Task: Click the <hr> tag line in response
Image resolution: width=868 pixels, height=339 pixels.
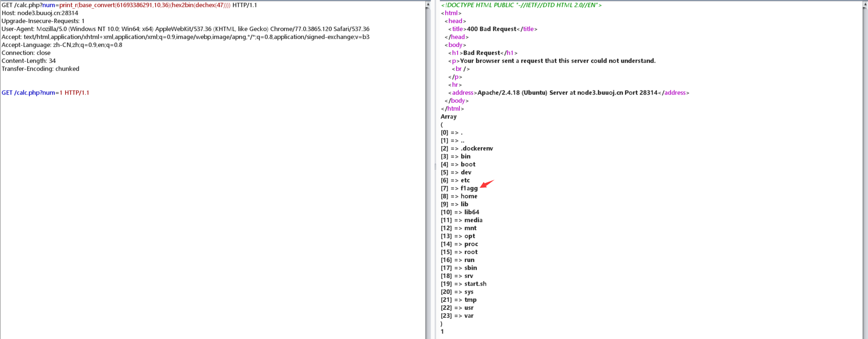Action: 455,85
